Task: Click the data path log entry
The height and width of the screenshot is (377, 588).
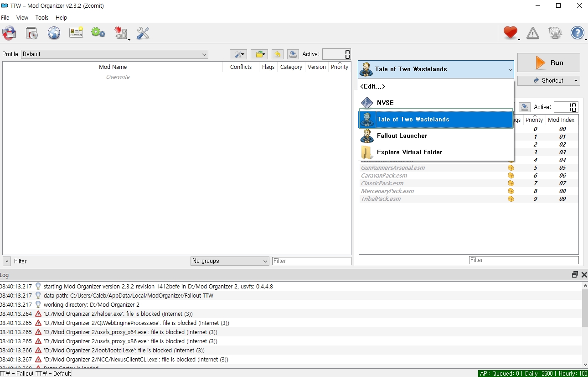Action: pos(291,296)
